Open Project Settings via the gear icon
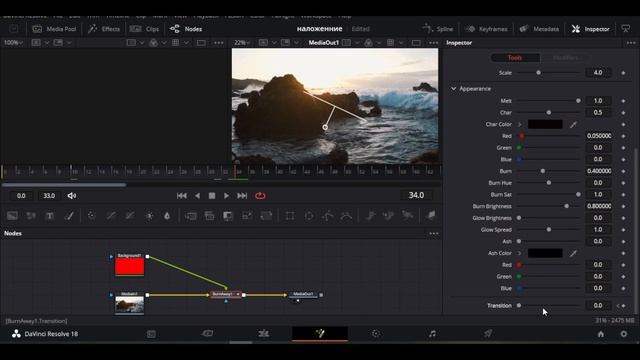The width and height of the screenshot is (640, 360). [624, 334]
